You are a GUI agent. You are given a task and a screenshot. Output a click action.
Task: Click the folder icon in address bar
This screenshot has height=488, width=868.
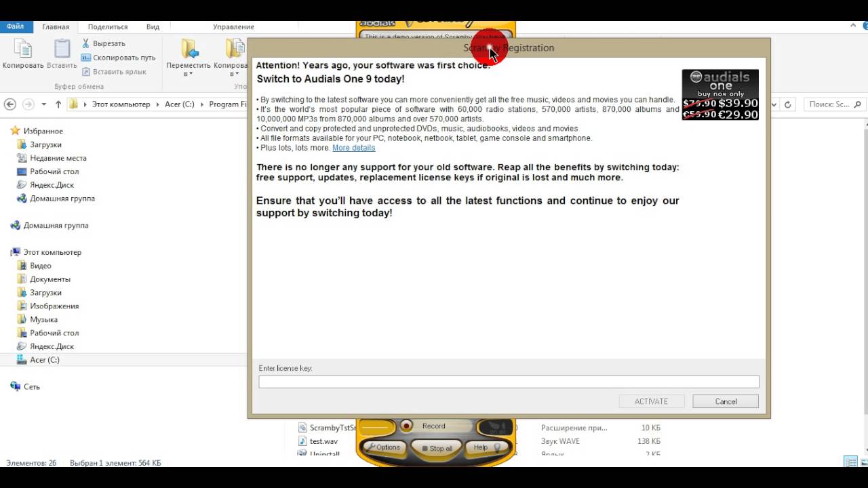click(75, 104)
